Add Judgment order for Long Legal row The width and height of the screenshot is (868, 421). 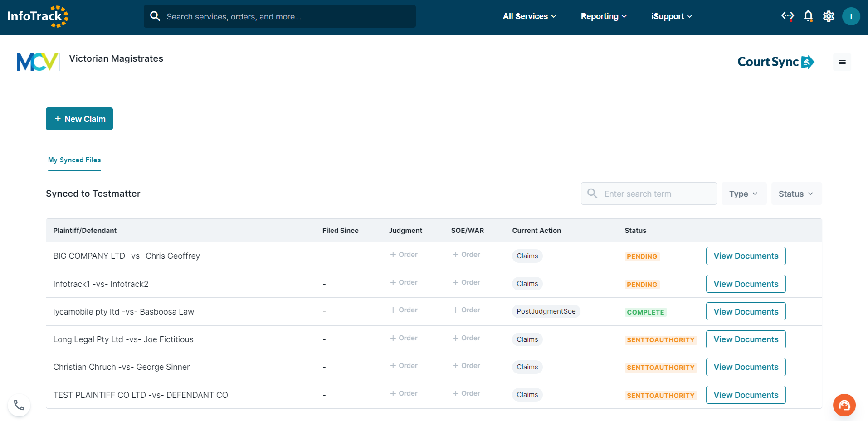click(404, 338)
